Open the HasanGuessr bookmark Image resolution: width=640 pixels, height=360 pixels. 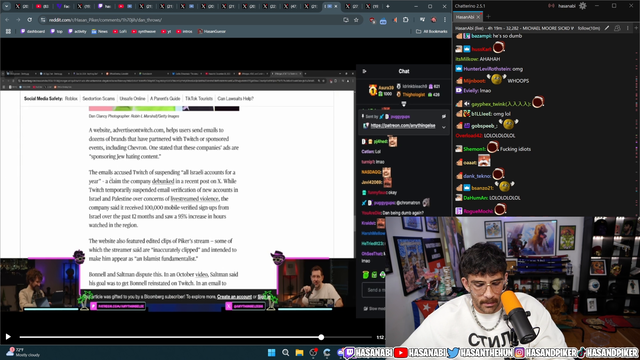(x=212, y=31)
